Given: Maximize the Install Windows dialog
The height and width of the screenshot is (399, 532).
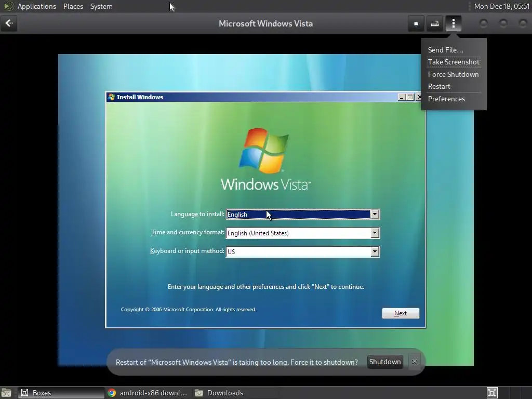Looking at the screenshot, I should tap(410, 97).
